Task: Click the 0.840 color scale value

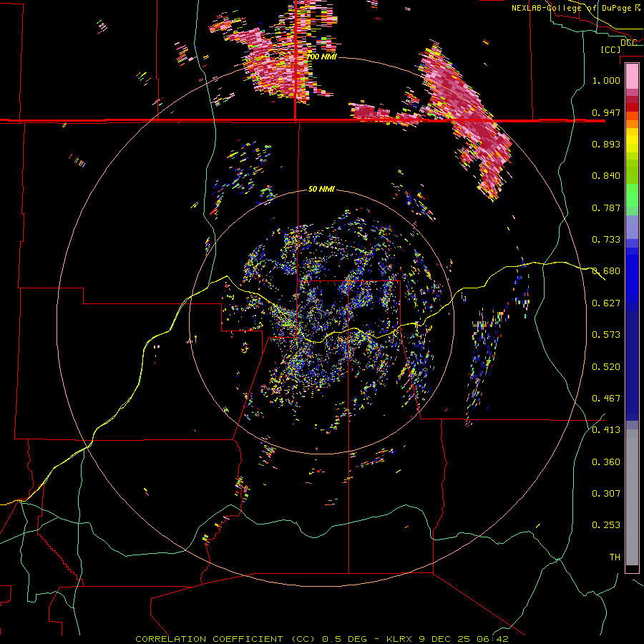Action: click(606, 176)
